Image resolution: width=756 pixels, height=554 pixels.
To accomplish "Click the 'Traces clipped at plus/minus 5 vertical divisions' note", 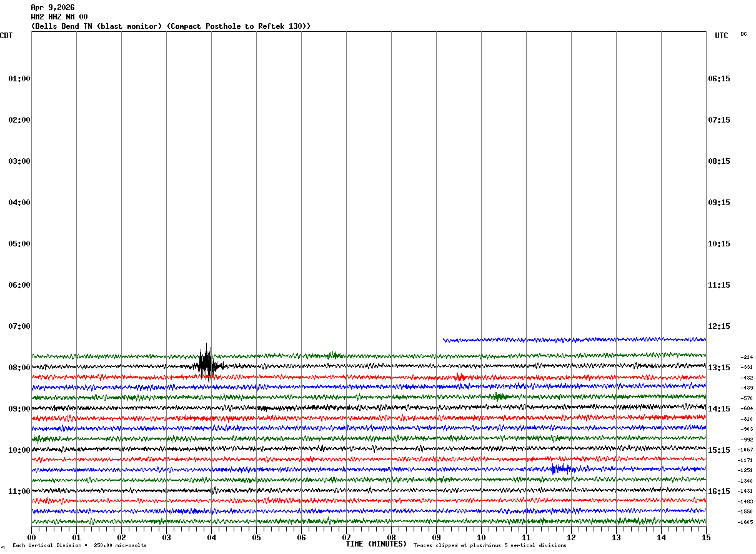I will pyautogui.click(x=490, y=545).
